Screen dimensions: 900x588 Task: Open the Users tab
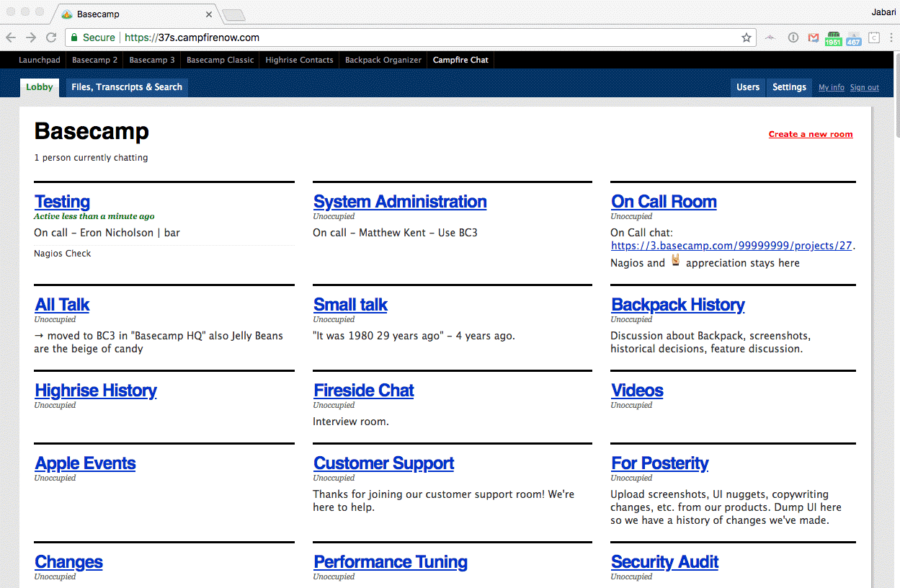(x=748, y=87)
